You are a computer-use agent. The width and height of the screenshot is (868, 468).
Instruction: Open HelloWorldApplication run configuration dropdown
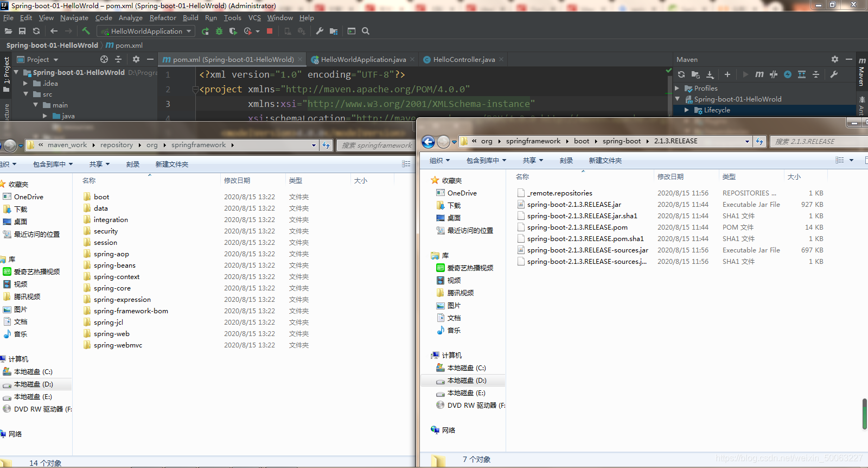[146, 31]
